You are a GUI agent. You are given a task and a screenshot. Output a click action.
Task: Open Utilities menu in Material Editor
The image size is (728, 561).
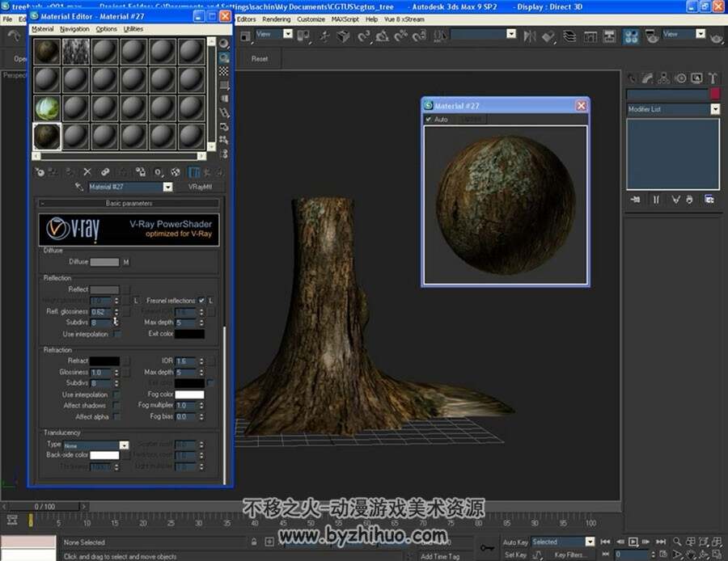coord(133,29)
